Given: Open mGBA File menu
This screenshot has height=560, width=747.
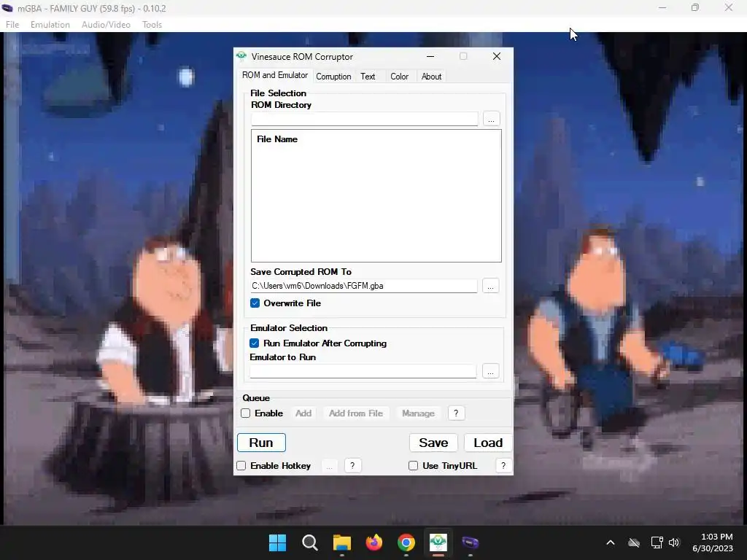Looking at the screenshot, I should click(12, 24).
